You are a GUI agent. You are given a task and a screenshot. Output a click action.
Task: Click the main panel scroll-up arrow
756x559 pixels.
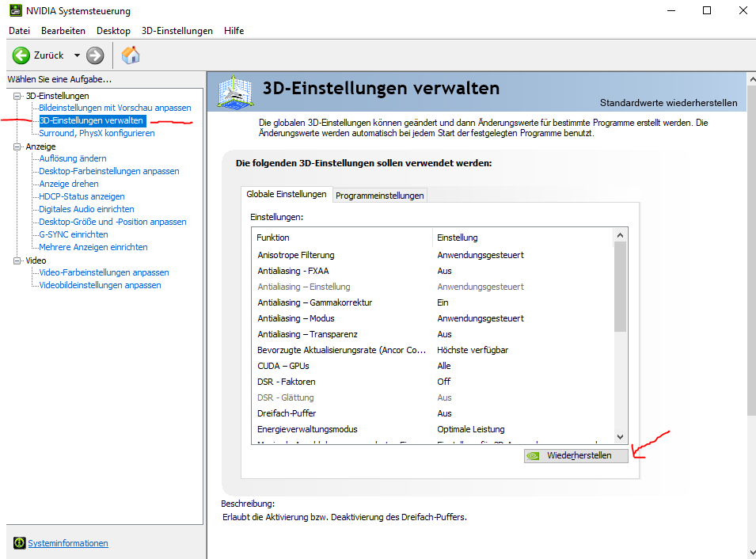752,78
